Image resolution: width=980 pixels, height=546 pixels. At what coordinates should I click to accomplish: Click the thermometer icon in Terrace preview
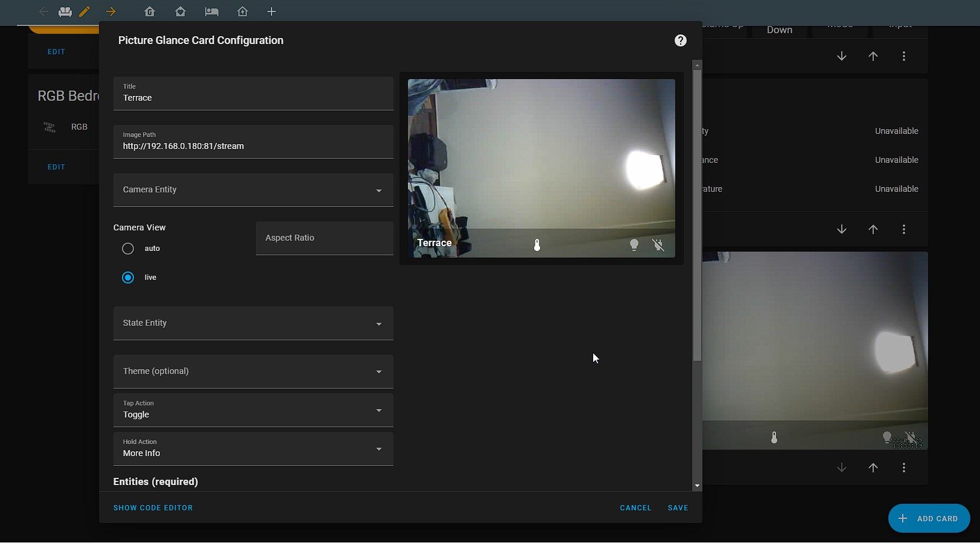(536, 244)
